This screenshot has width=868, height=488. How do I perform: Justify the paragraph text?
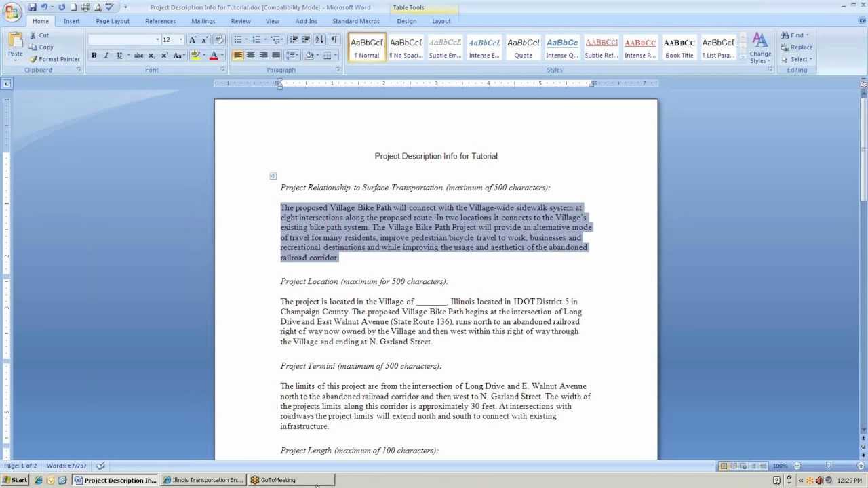tap(275, 56)
